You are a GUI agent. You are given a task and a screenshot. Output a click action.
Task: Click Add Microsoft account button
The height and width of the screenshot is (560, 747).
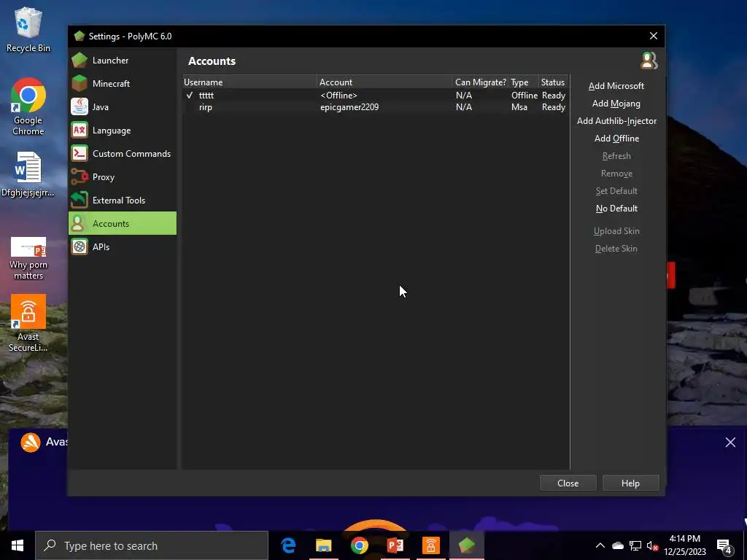click(616, 86)
